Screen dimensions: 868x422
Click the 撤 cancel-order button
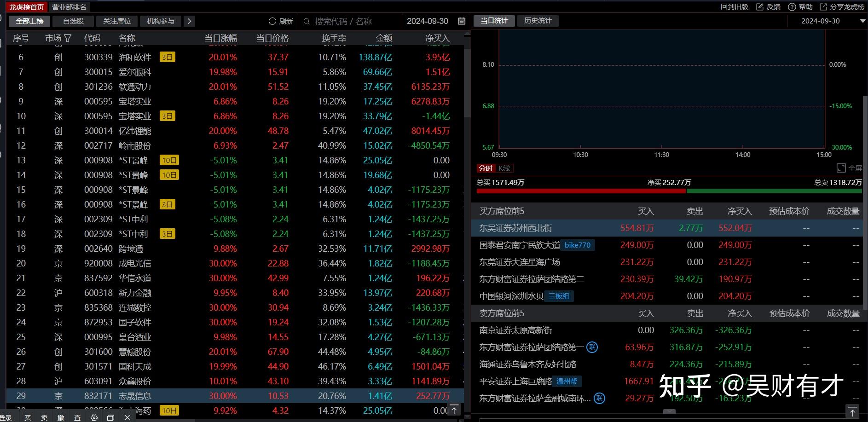click(61, 417)
